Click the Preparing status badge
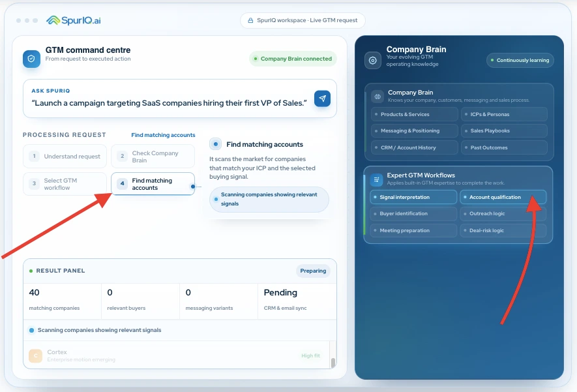The width and height of the screenshot is (577, 392). (x=313, y=271)
